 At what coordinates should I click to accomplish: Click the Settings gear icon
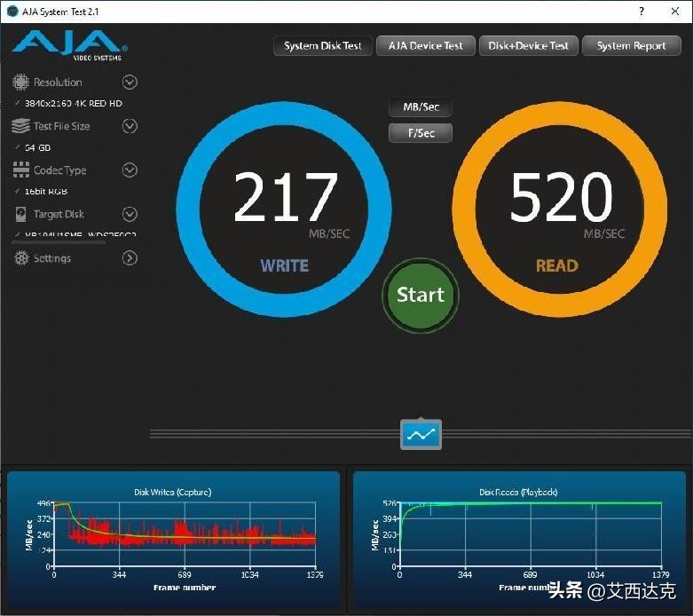(21, 258)
